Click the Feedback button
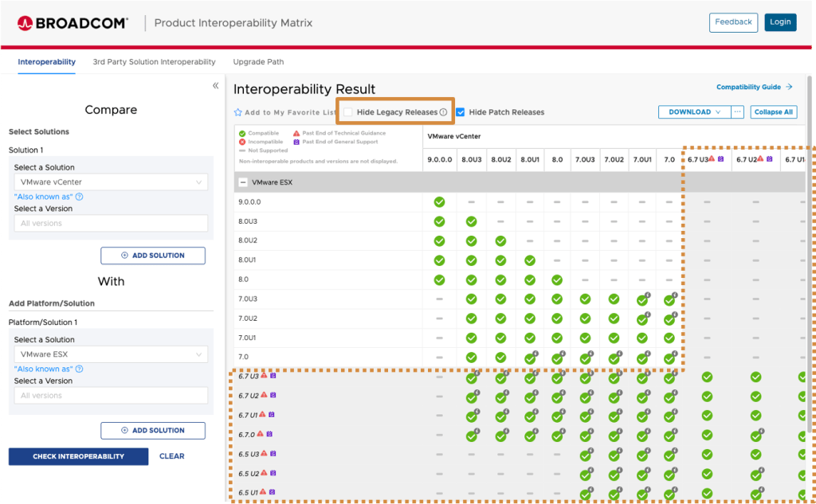This screenshot has width=816, height=504. (x=733, y=22)
